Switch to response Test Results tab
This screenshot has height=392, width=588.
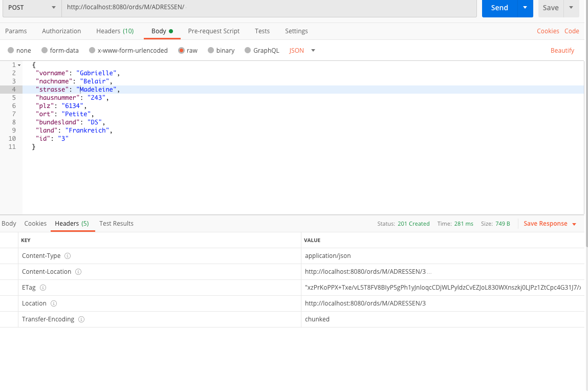coord(116,224)
